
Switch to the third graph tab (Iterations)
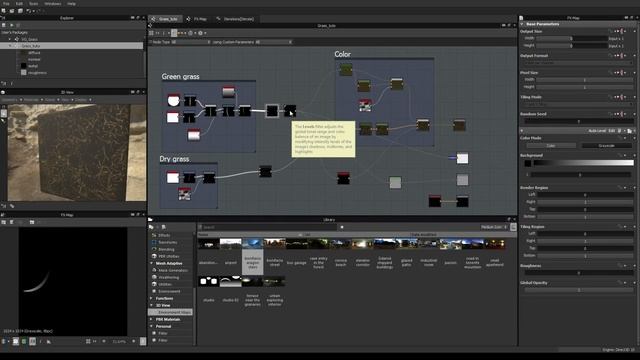point(236,19)
